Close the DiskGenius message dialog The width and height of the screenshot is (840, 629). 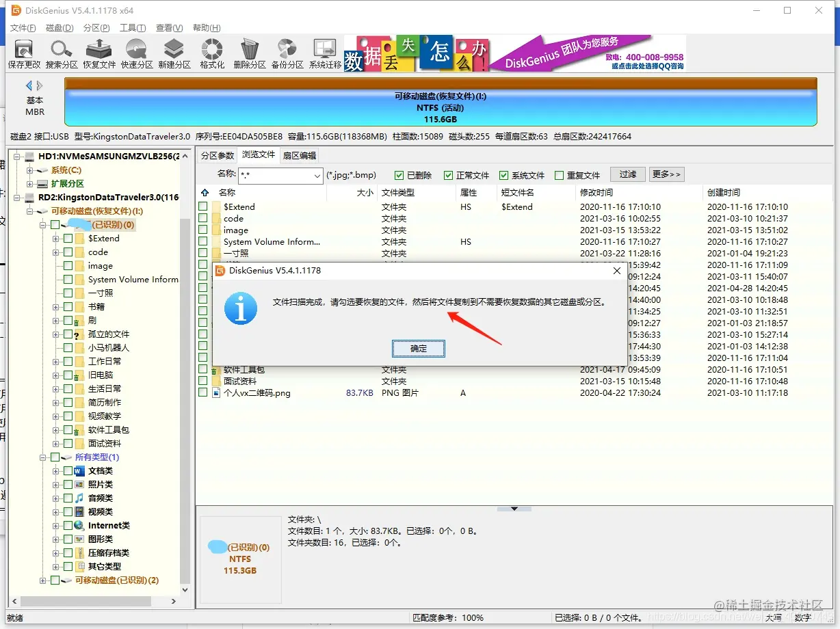617,271
